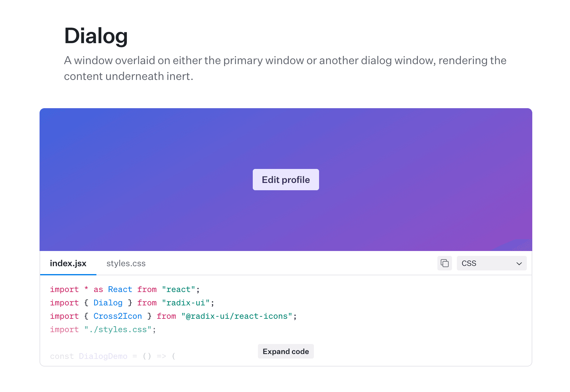
Task: Click the asterisk in the first import line
Action: click(x=86, y=289)
